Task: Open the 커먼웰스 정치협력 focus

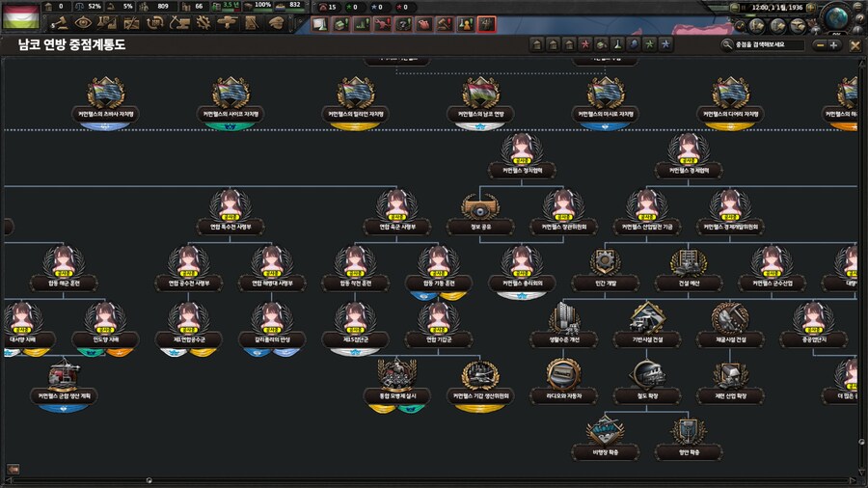Action: [x=522, y=152]
